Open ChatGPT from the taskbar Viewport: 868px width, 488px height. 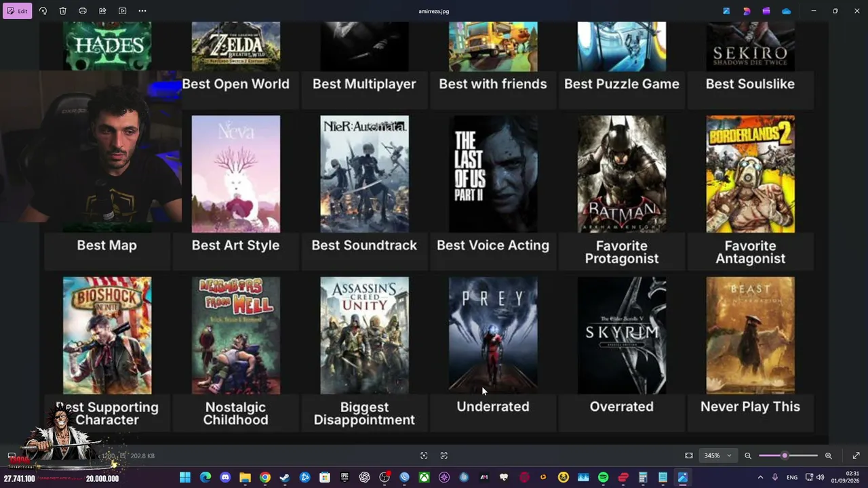click(x=365, y=477)
